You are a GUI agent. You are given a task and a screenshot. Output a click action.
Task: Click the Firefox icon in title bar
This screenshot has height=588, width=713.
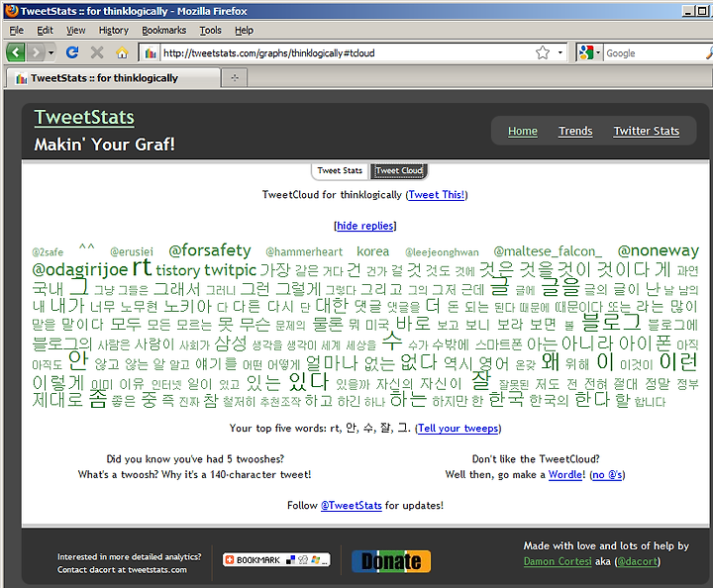(12, 11)
